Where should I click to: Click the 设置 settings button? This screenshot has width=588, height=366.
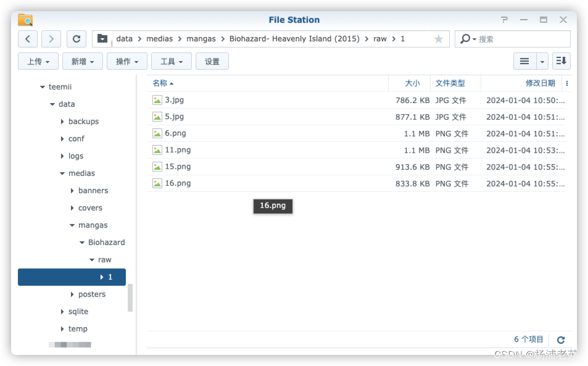point(212,61)
